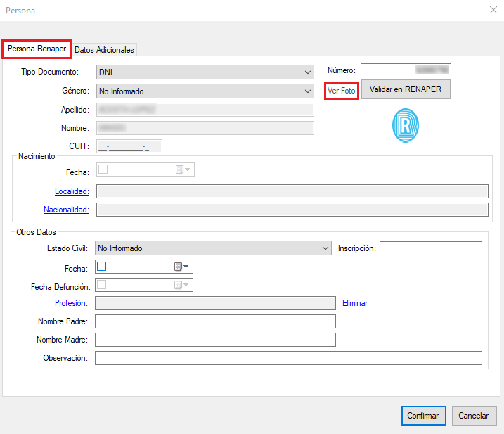Expand the Tipo Documento dropdown
This screenshot has height=434, width=504.
click(307, 72)
